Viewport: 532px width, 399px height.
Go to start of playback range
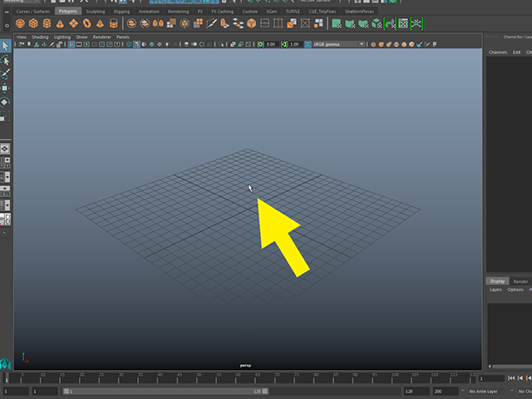[511, 378]
